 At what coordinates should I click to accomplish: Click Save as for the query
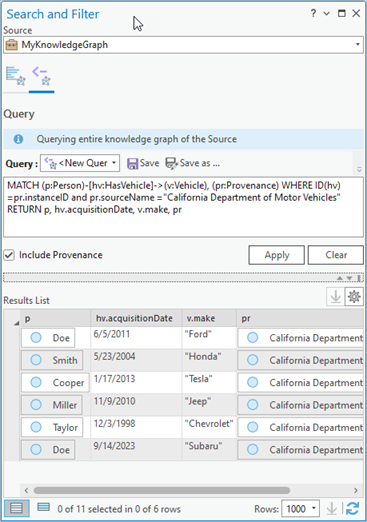pyautogui.click(x=193, y=163)
